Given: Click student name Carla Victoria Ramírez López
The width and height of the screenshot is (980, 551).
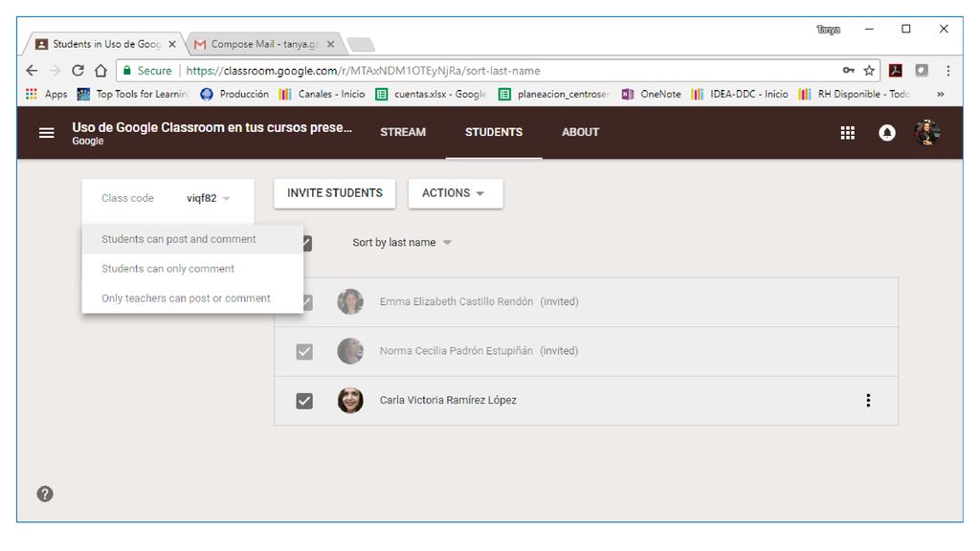Looking at the screenshot, I should (x=448, y=401).
